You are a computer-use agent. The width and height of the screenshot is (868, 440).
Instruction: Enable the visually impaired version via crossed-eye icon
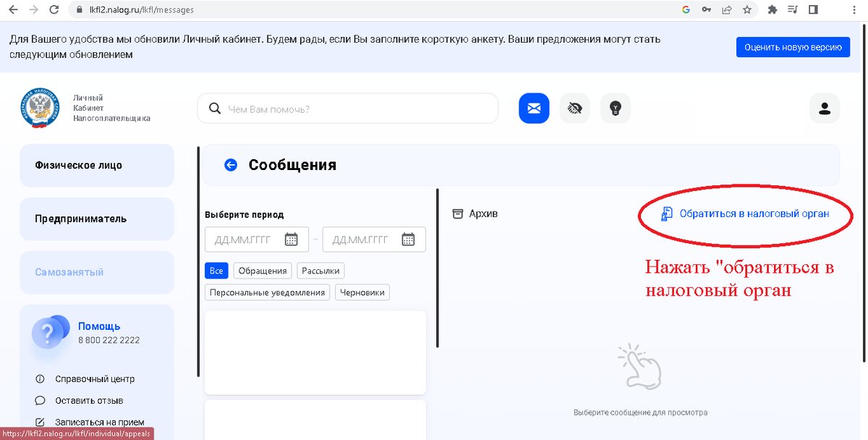click(574, 108)
